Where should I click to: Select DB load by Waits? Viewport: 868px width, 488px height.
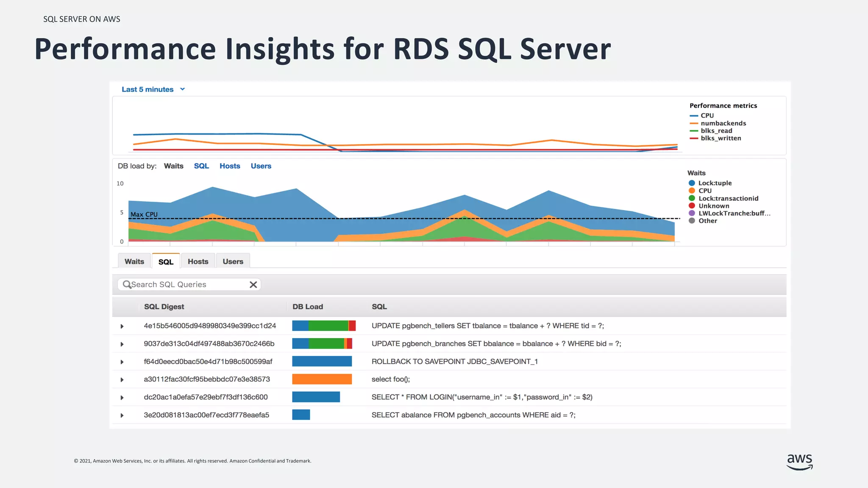tap(174, 166)
